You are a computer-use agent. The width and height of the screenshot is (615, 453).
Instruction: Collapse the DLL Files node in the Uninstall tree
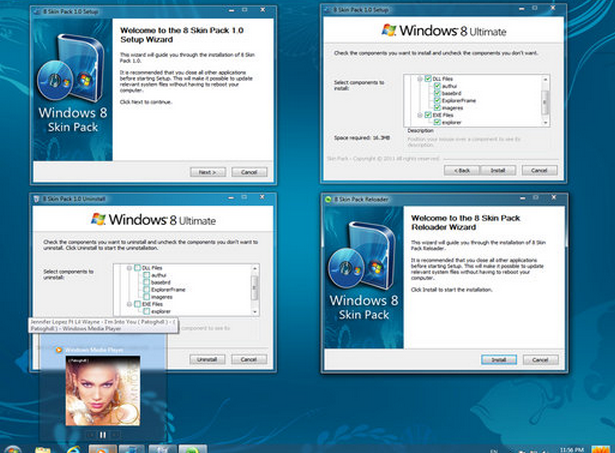click(129, 268)
